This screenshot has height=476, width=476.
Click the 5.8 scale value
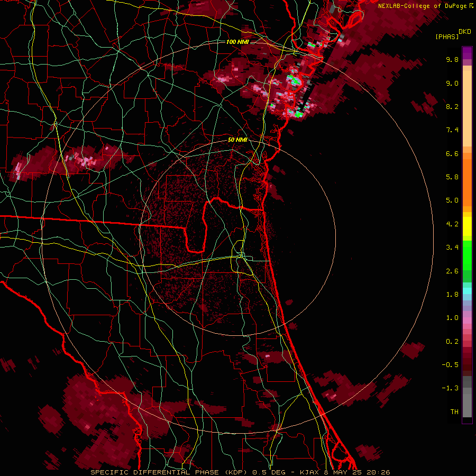452,177
